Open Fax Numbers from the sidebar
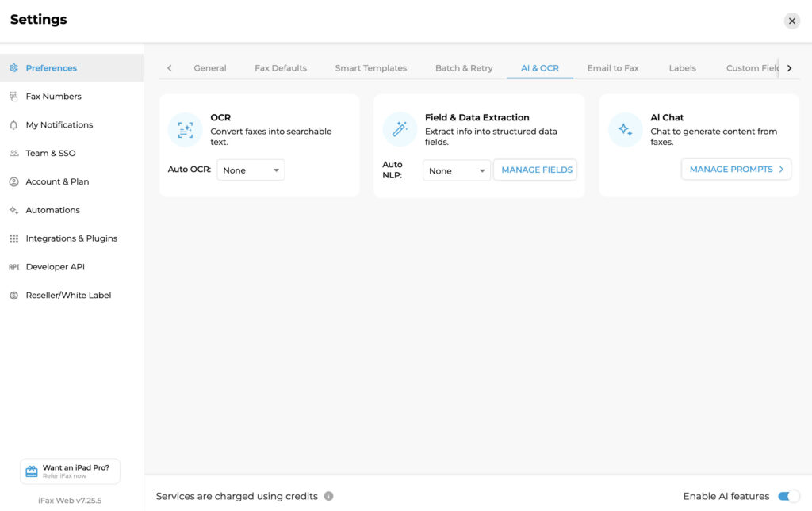 coord(53,97)
